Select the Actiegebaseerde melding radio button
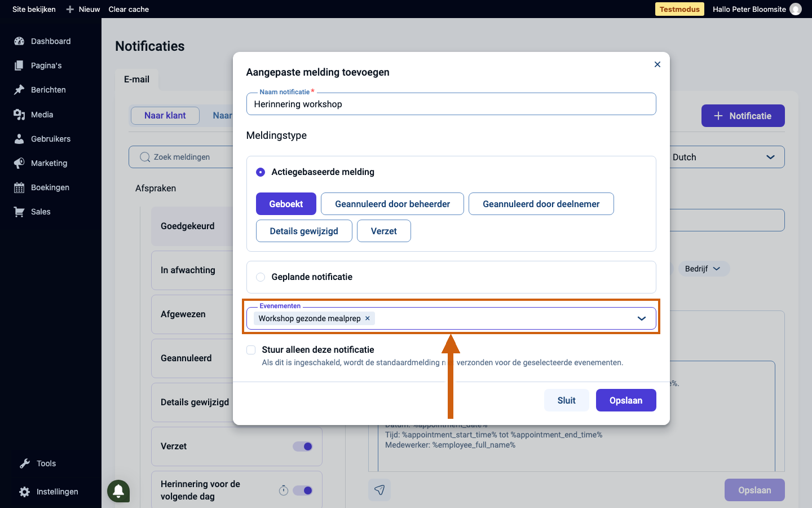The height and width of the screenshot is (508, 812). tap(261, 172)
